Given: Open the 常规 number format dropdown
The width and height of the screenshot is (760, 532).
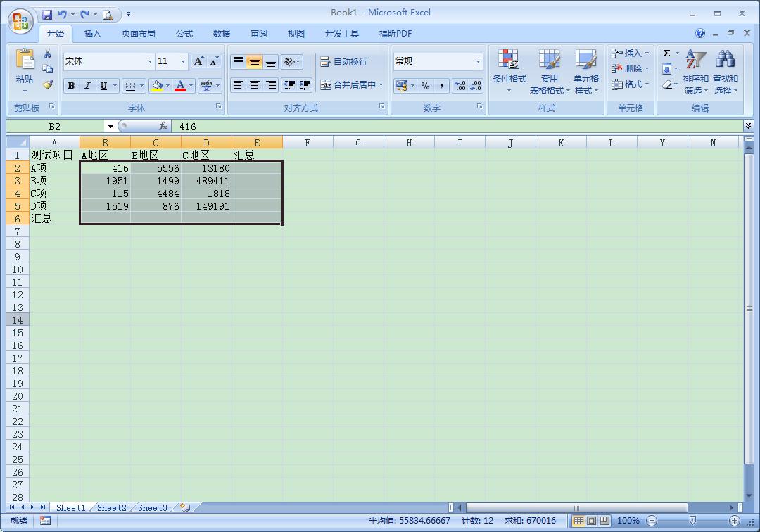Looking at the screenshot, I should (x=478, y=62).
